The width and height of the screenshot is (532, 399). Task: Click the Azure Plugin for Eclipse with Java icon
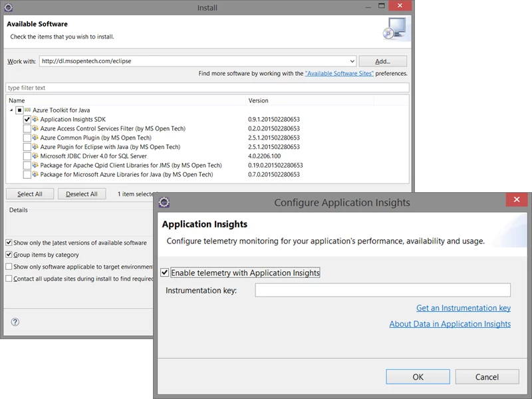point(35,146)
